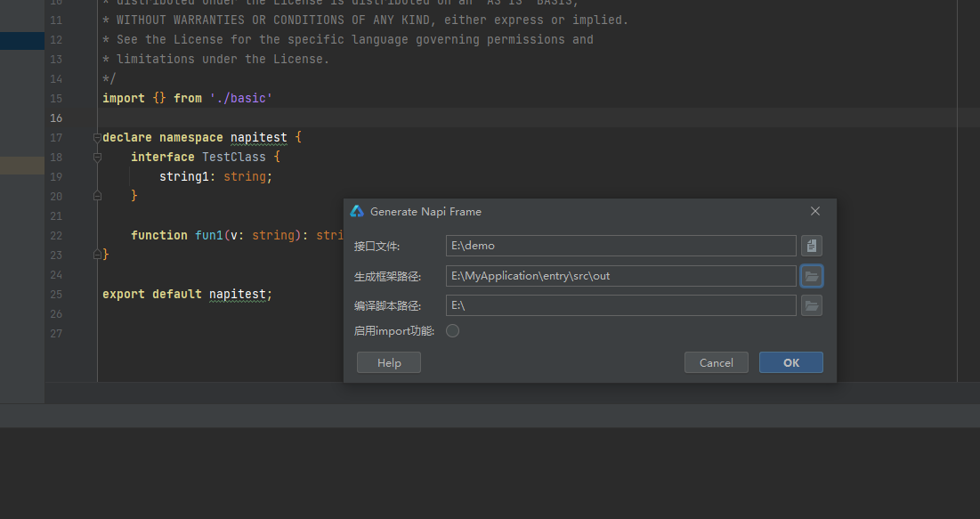Click the 启用import功能: label

pyautogui.click(x=393, y=331)
